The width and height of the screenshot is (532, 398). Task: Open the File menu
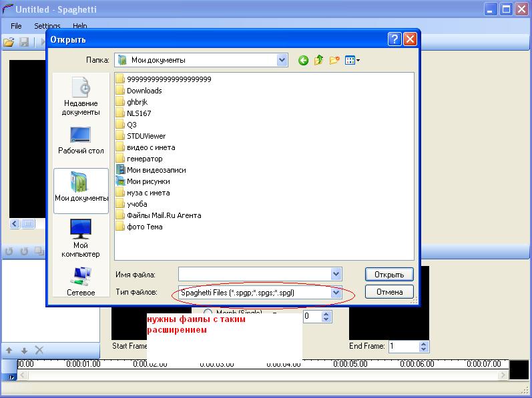(x=16, y=26)
